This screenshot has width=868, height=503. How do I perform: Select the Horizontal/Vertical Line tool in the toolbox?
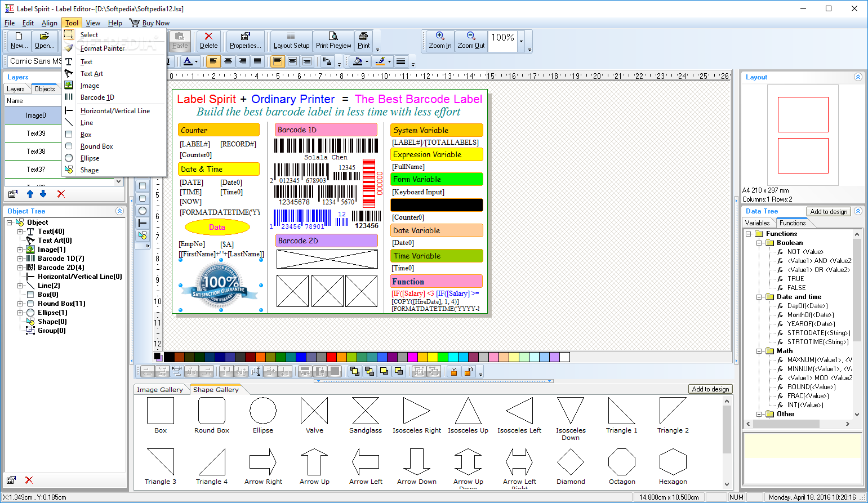coord(143,223)
